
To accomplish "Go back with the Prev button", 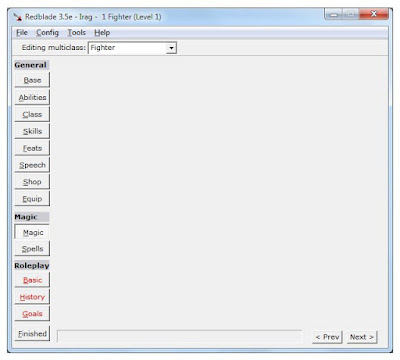I will (x=327, y=337).
